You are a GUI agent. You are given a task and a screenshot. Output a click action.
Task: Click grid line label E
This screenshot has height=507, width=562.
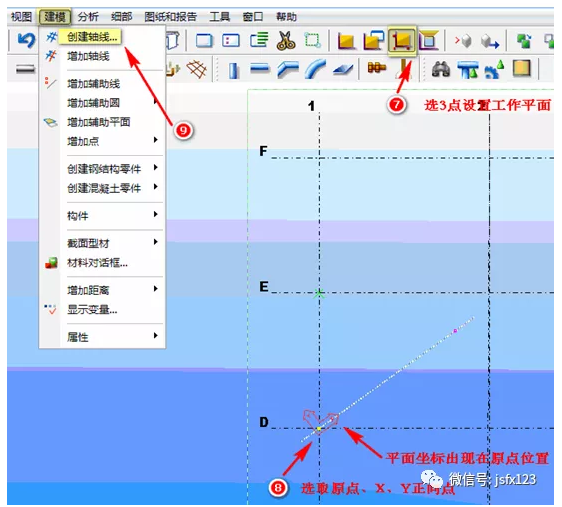click(x=264, y=286)
